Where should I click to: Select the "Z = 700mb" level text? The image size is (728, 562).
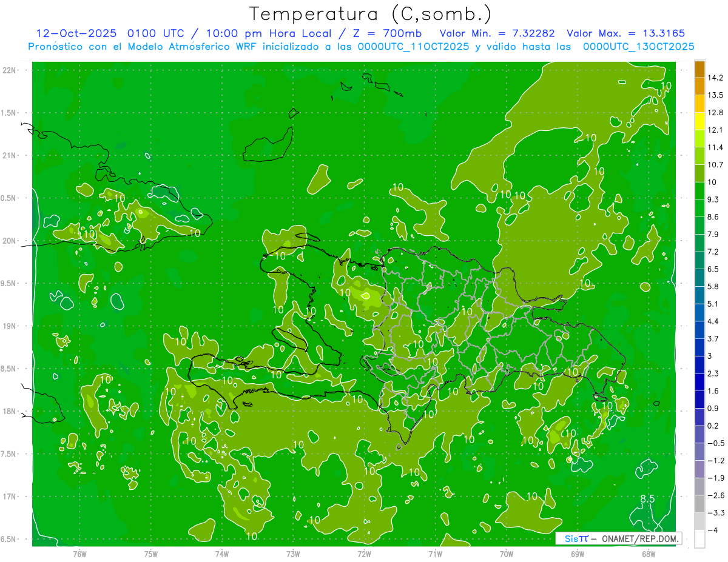coord(388,33)
